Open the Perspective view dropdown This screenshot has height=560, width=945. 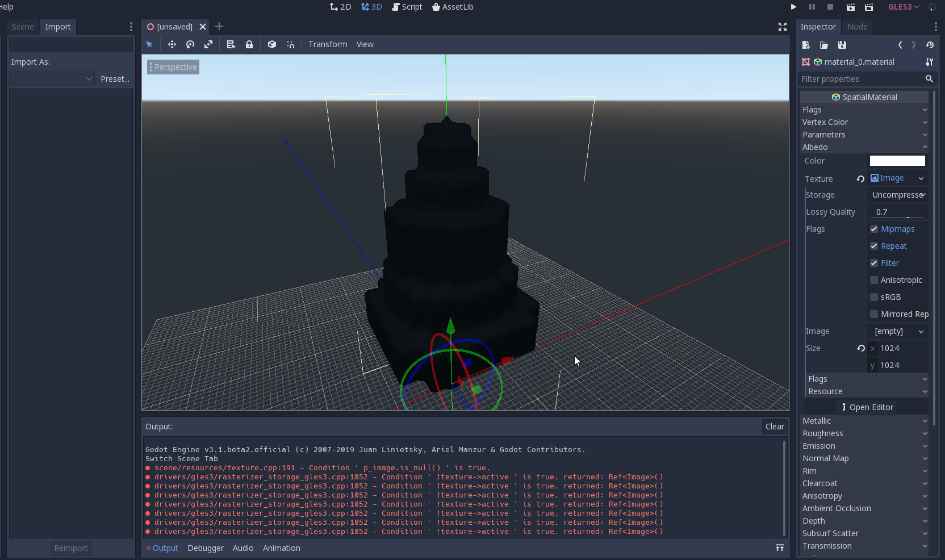(173, 66)
